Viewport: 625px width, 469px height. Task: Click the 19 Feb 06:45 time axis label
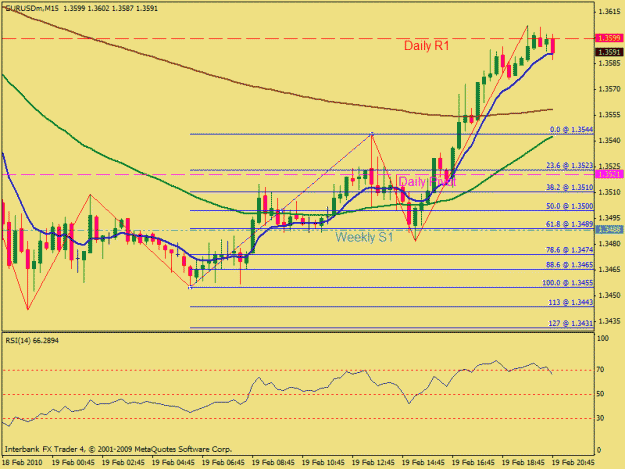(223, 463)
